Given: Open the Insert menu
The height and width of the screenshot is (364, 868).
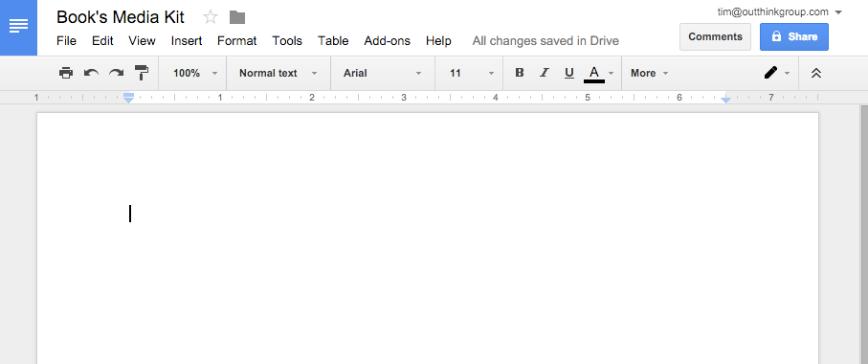Looking at the screenshot, I should [187, 41].
